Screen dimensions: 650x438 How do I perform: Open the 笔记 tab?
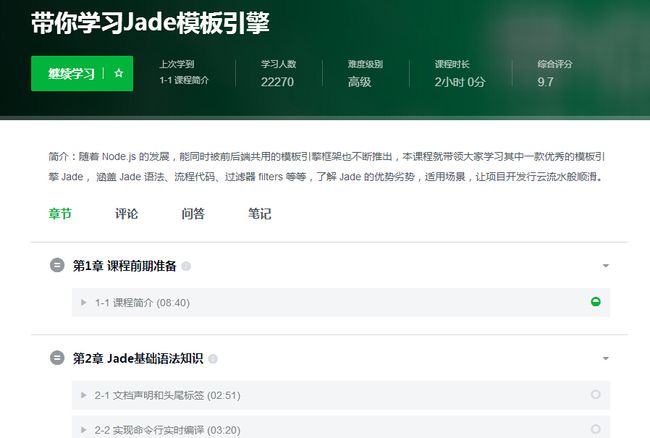click(260, 214)
